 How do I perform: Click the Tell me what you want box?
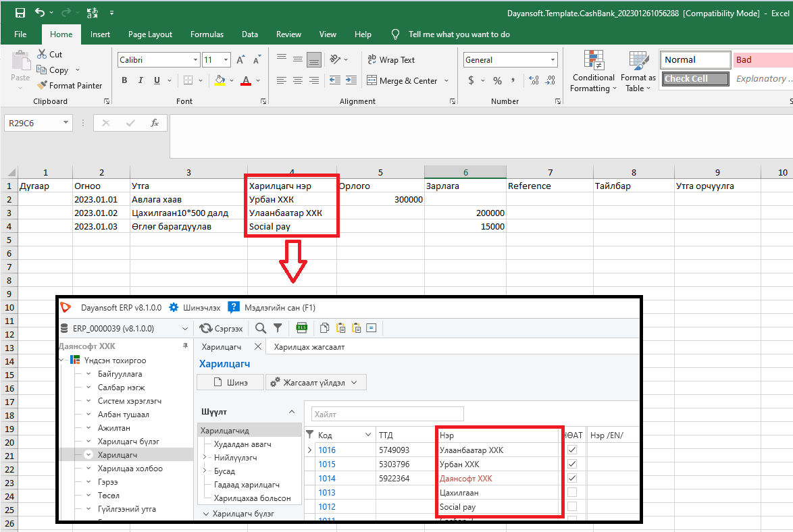459,34
